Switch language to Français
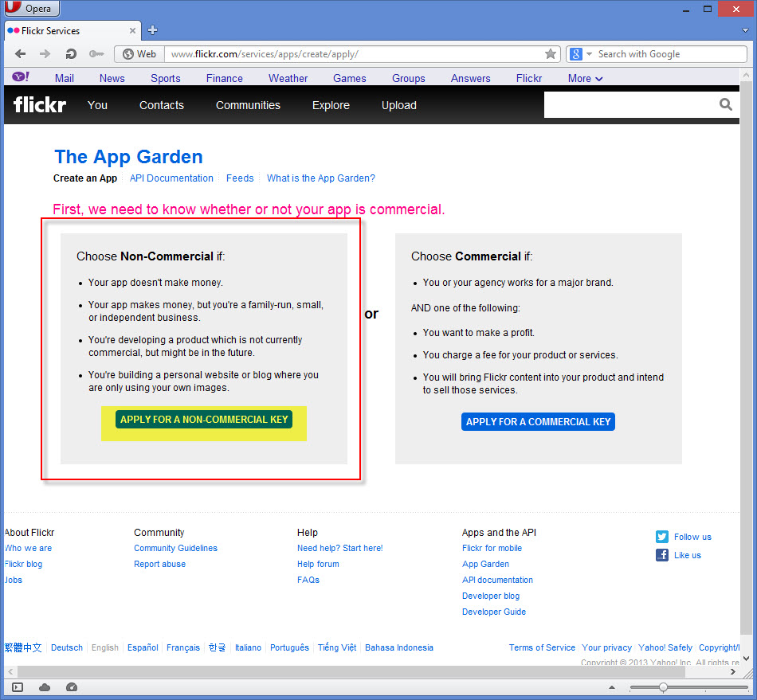The width and height of the screenshot is (757, 700). coord(183,647)
